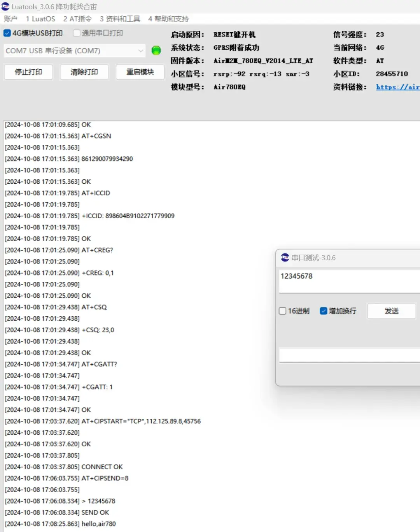Click the cell ID value 28455710
This screenshot has height=532, width=420.
coord(392,74)
